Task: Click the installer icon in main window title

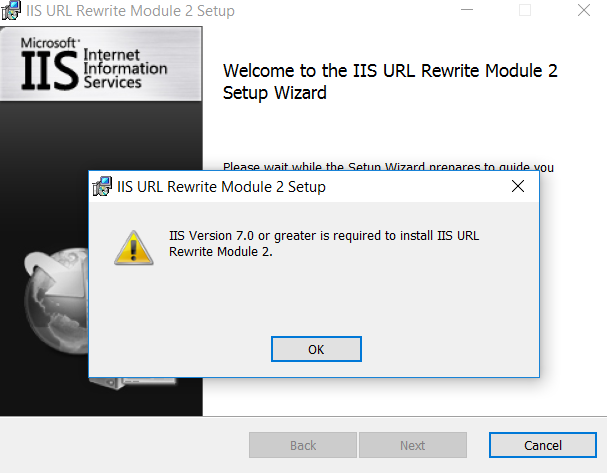Action: pos(11,10)
